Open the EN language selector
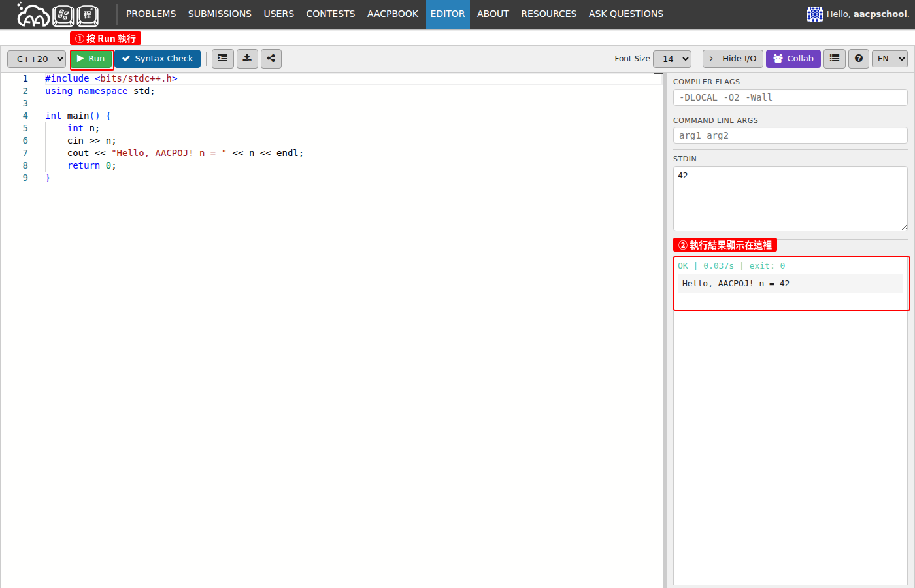This screenshot has width=915, height=588. pos(890,59)
